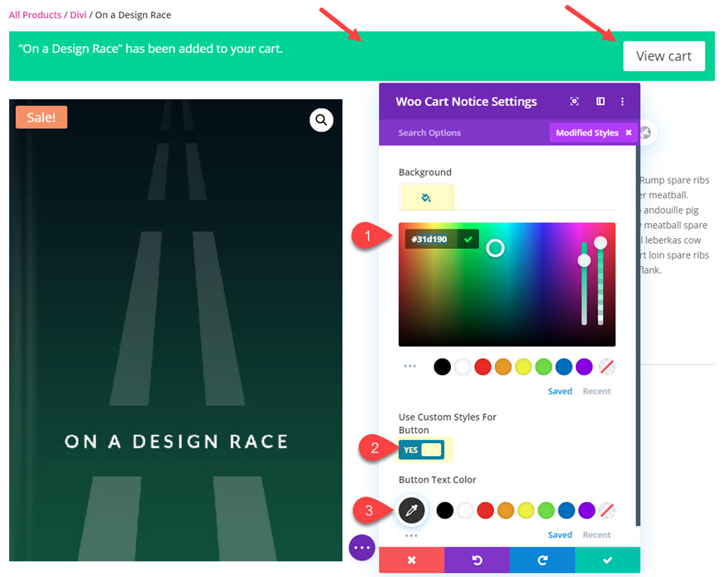728x577 pixels.
Task: Open Recent tab under Button Text Color
Action: 596,535
